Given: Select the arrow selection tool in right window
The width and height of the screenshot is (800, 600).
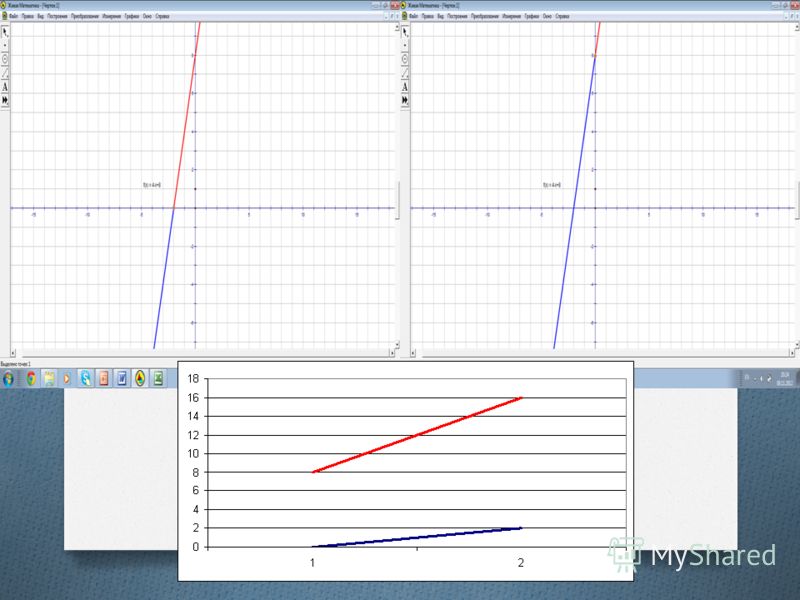Looking at the screenshot, I should click(405, 33).
